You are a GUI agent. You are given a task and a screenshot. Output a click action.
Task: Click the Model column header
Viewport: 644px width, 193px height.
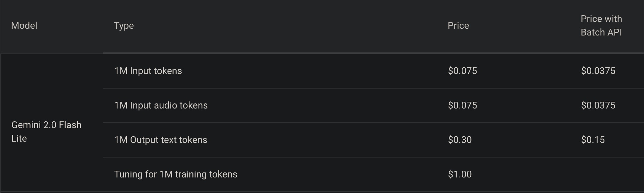tap(24, 26)
